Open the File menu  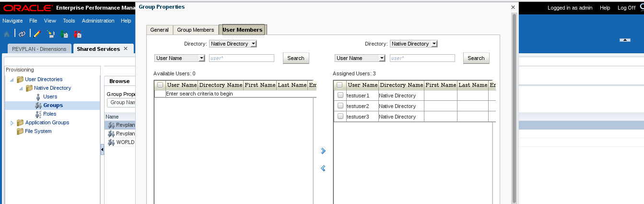33,21
